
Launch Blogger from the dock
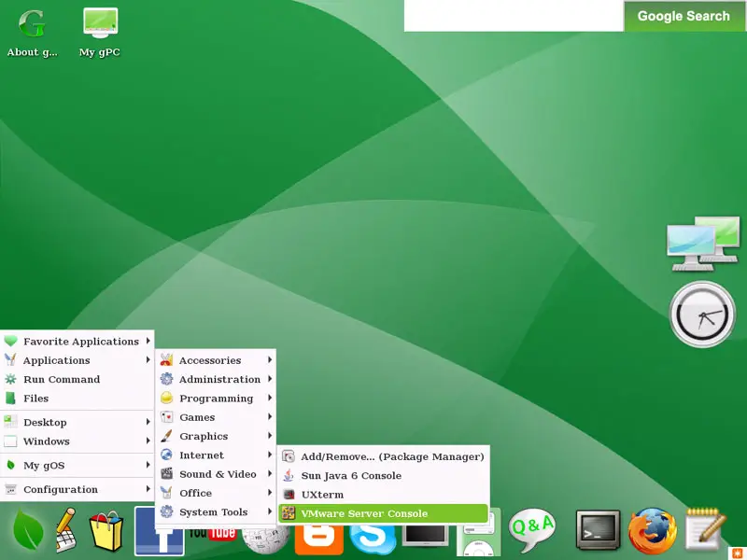[x=318, y=540]
